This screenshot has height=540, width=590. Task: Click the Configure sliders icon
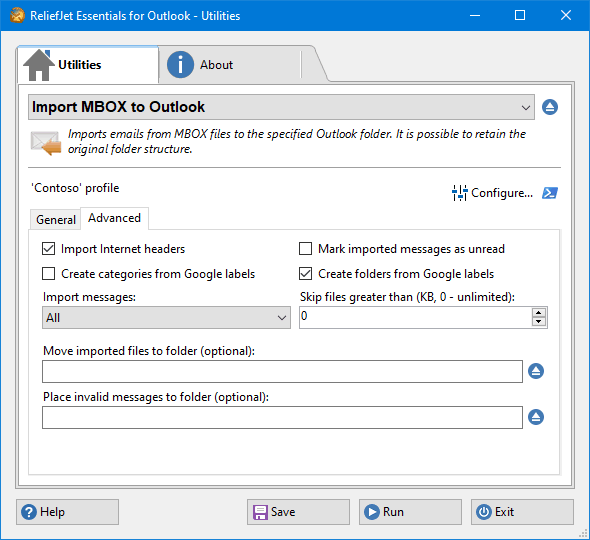click(x=459, y=193)
